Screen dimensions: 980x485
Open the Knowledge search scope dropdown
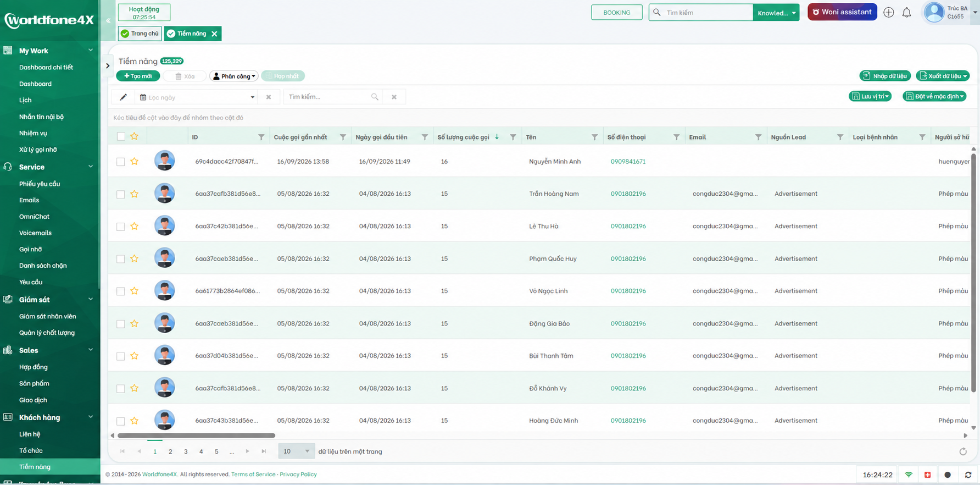pyautogui.click(x=776, y=13)
